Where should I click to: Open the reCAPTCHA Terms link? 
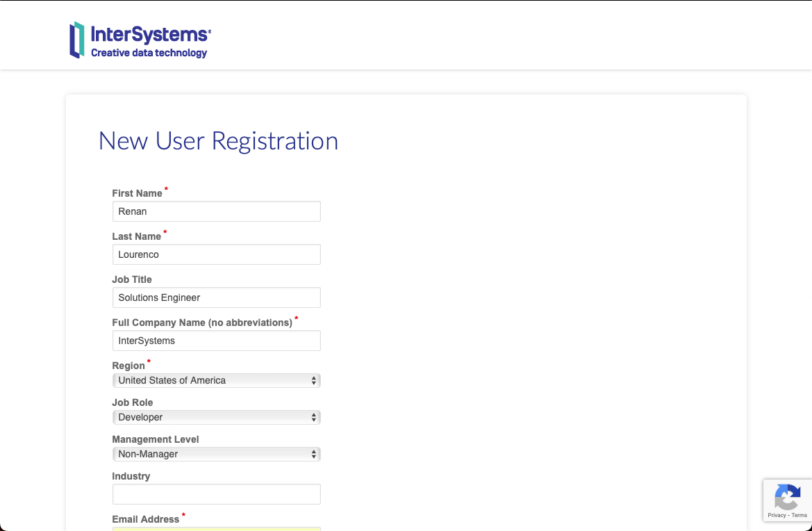coord(799,515)
